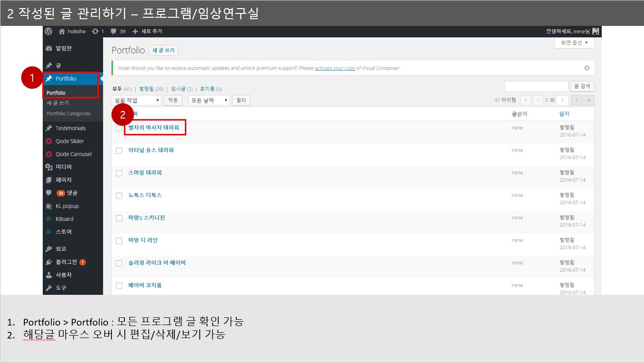Open Portfolio Categories in the sidebar submenu
The height and width of the screenshot is (363, 644).
(x=68, y=114)
